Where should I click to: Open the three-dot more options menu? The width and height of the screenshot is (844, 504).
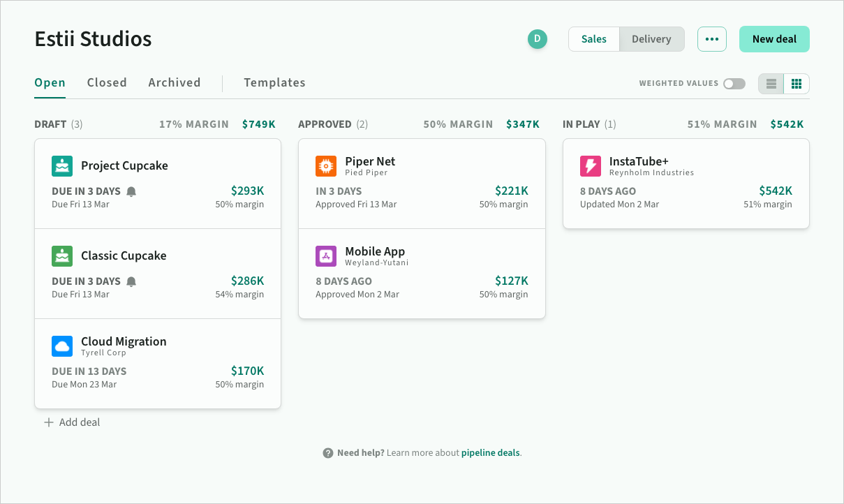(x=711, y=39)
